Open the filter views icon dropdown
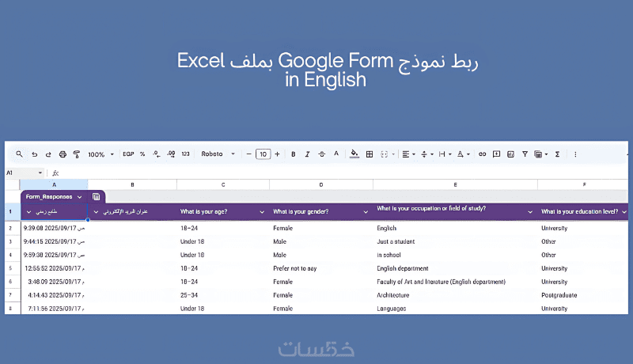Viewport: 633px width, 364px height. pyautogui.click(x=540, y=154)
